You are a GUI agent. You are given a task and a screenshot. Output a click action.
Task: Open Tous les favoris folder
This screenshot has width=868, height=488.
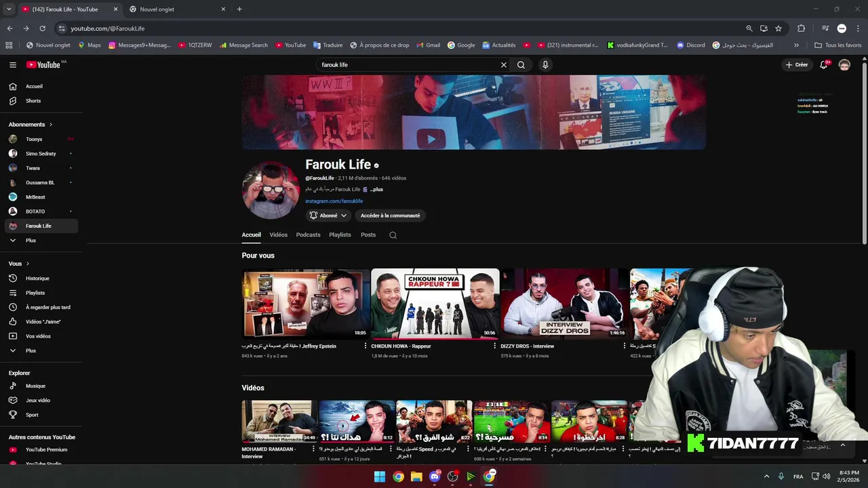click(837, 45)
